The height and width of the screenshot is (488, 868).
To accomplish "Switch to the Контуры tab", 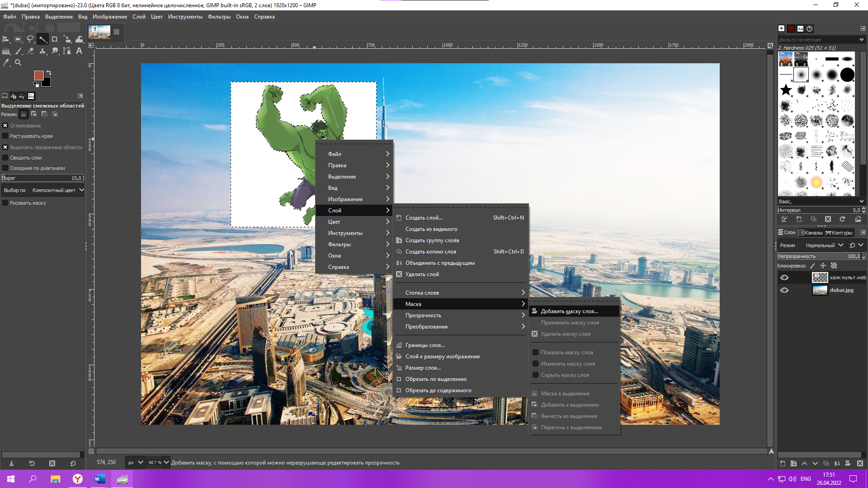I will point(839,233).
